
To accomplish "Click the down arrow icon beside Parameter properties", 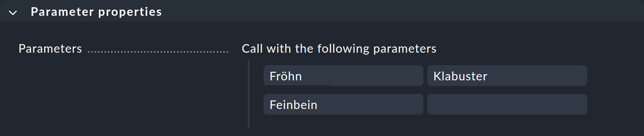I will click(13, 13).
